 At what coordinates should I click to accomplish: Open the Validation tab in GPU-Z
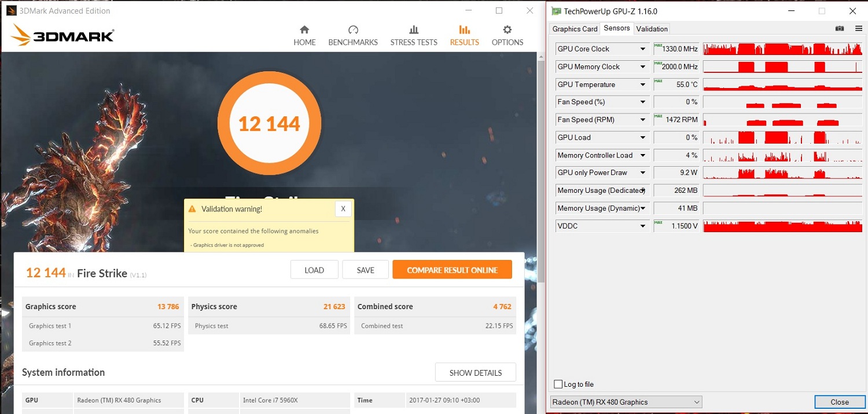pyautogui.click(x=652, y=29)
